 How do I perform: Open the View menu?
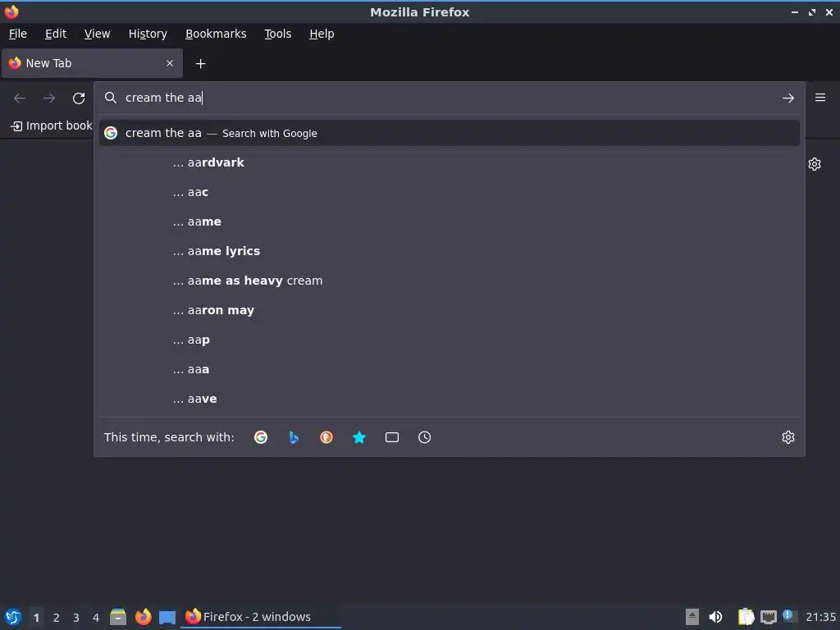click(x=97, y=34)
